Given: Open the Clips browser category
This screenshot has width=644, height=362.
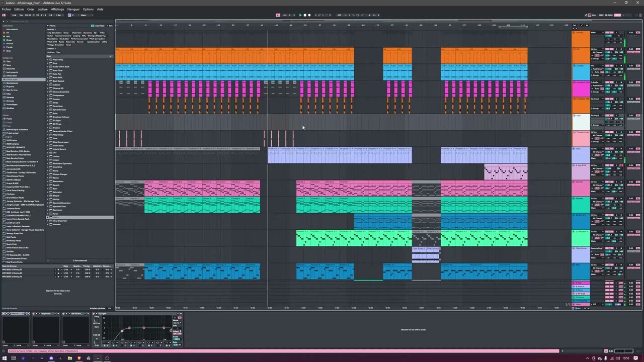Looking at the screenshot, I should 9,94.
